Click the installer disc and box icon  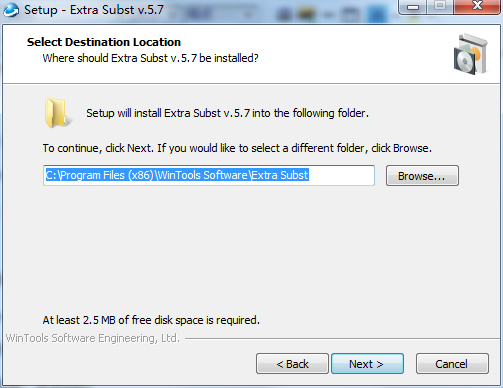pos(471,54)
